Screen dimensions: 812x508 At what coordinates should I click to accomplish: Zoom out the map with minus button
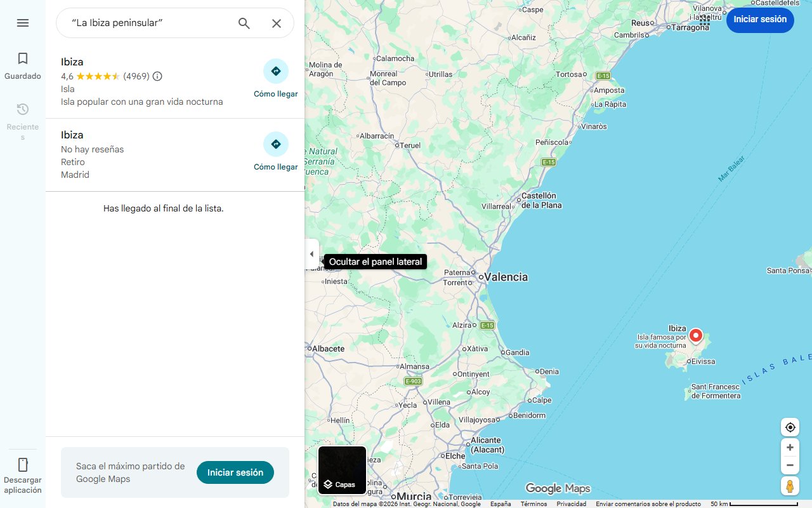pyautogui.click(x=790, y=465)
